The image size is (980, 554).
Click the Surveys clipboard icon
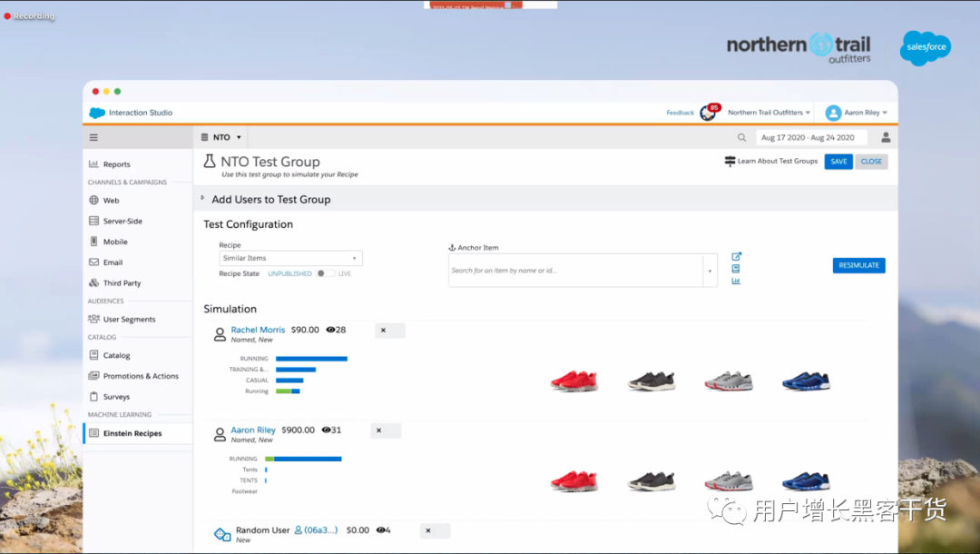93,397
